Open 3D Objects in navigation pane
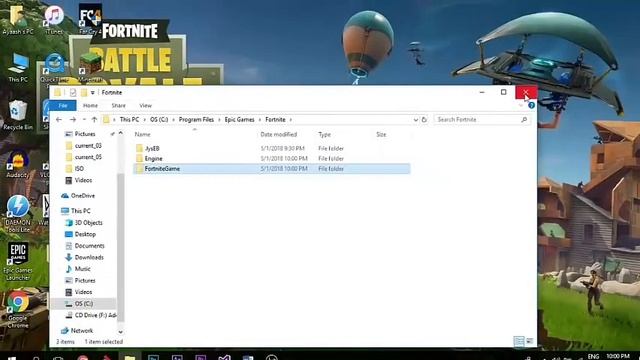 tap(89, 223)
